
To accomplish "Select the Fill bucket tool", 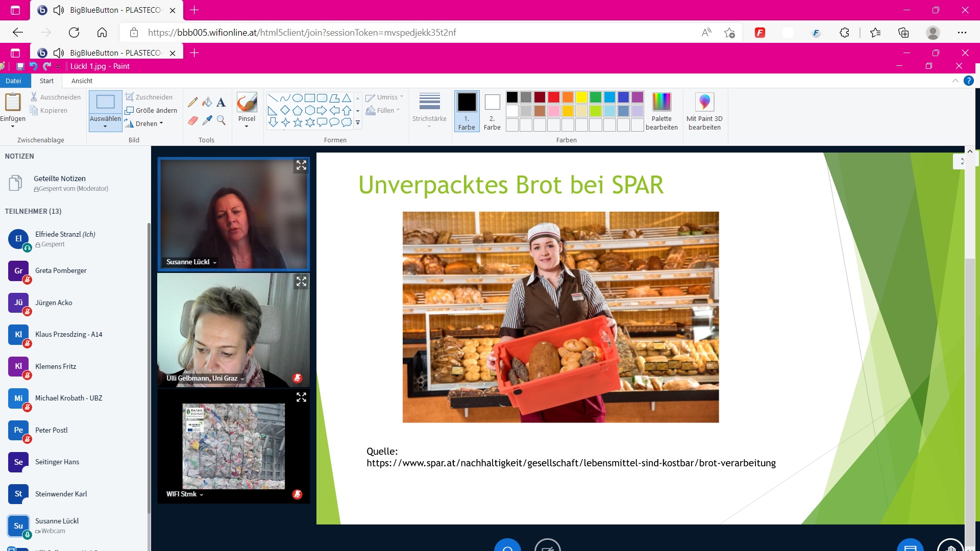I will pyautogui.click(x=207, y=102).
